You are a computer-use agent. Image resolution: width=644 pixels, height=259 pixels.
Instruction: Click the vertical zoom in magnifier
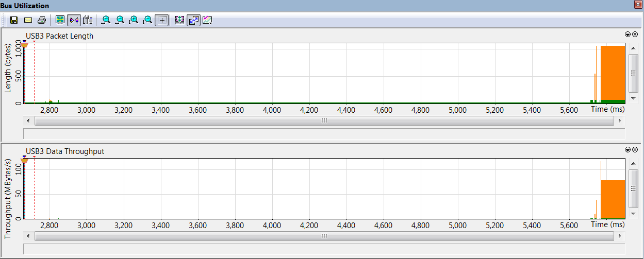134,20
